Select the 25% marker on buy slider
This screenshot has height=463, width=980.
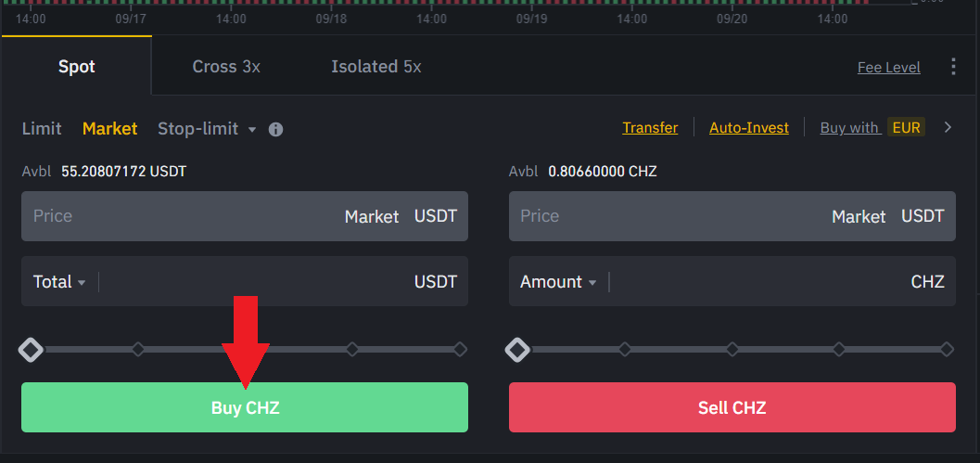tap(138, 350)
